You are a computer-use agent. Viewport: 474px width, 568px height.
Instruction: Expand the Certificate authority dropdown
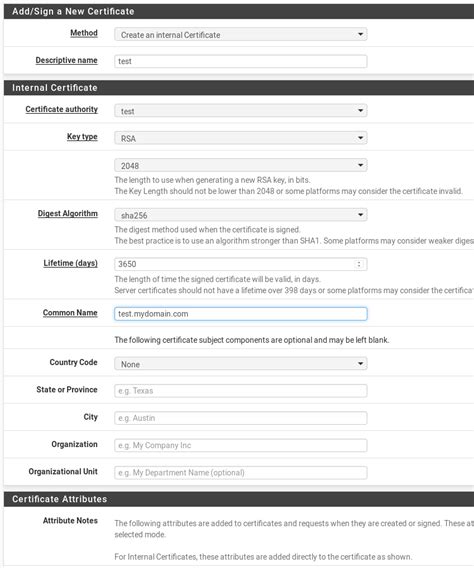pos(240,111)
